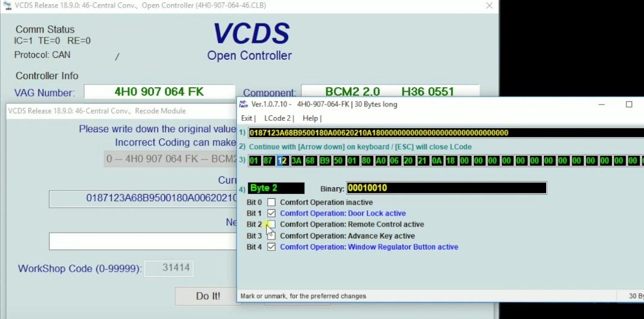This screenshot has width=644, height=319.
Task: Click the 'IC=1 TE=0 RE=0' status text
Action: 52,40
